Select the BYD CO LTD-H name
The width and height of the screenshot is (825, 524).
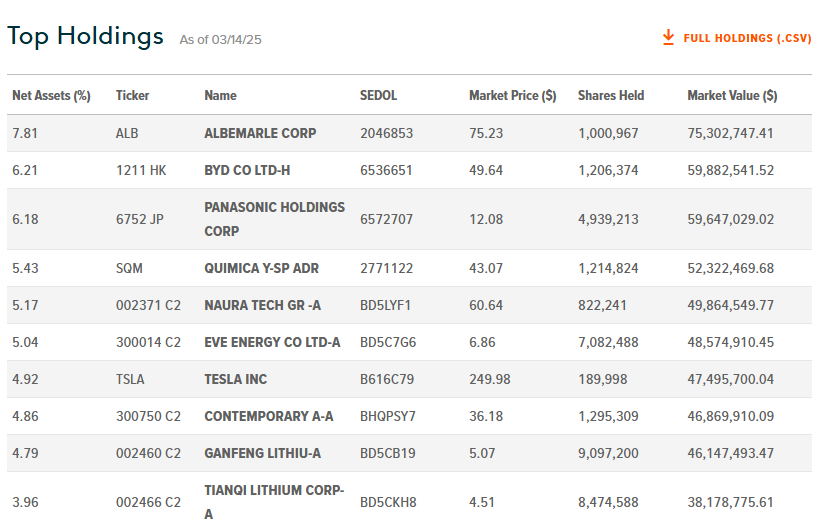[x=247, y=170]
